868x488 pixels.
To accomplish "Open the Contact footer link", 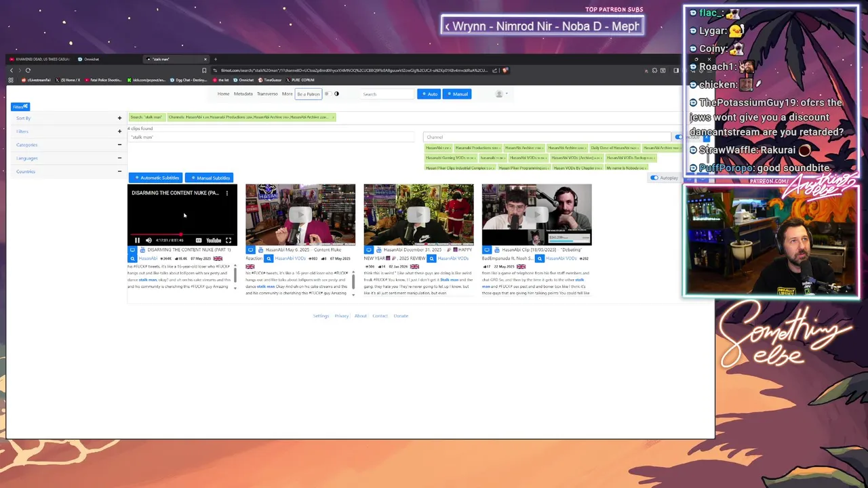I will (380, 316).
